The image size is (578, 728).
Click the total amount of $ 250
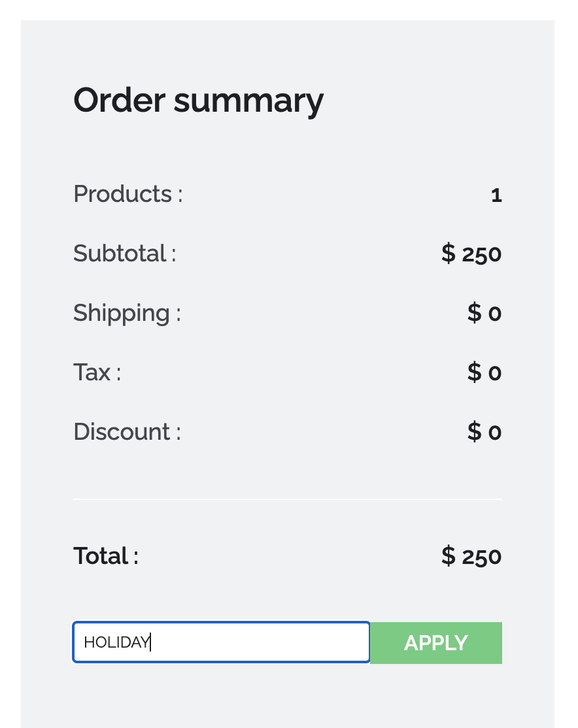click(x=471, y=555)
